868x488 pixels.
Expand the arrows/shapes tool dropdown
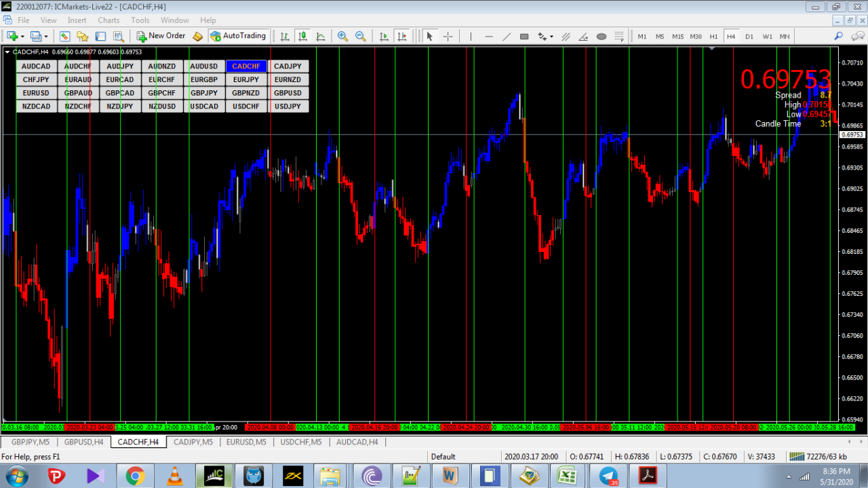(551, 37)
